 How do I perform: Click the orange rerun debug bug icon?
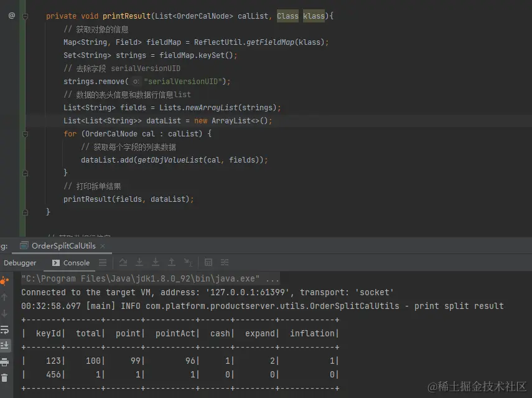4,281
